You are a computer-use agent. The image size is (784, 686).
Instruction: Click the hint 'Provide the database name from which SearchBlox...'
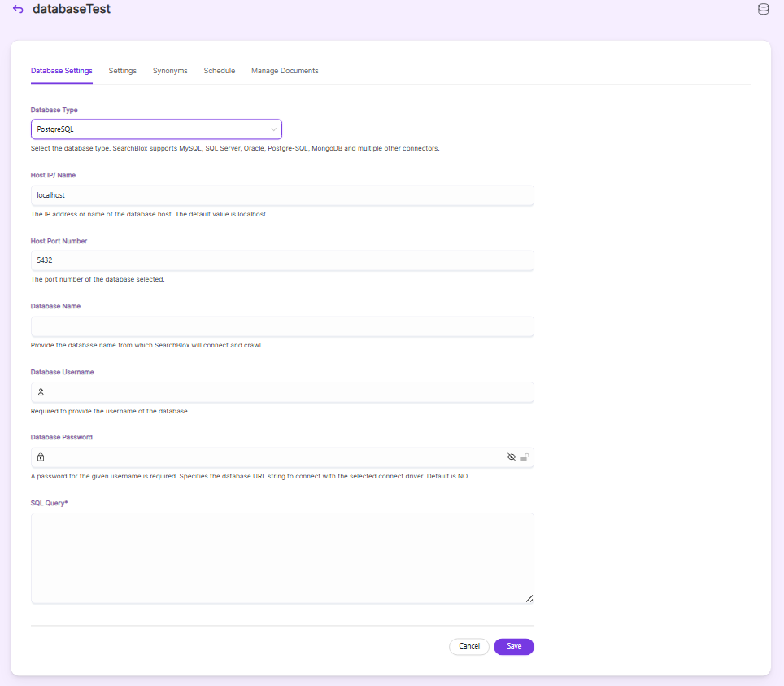[146, 345]
